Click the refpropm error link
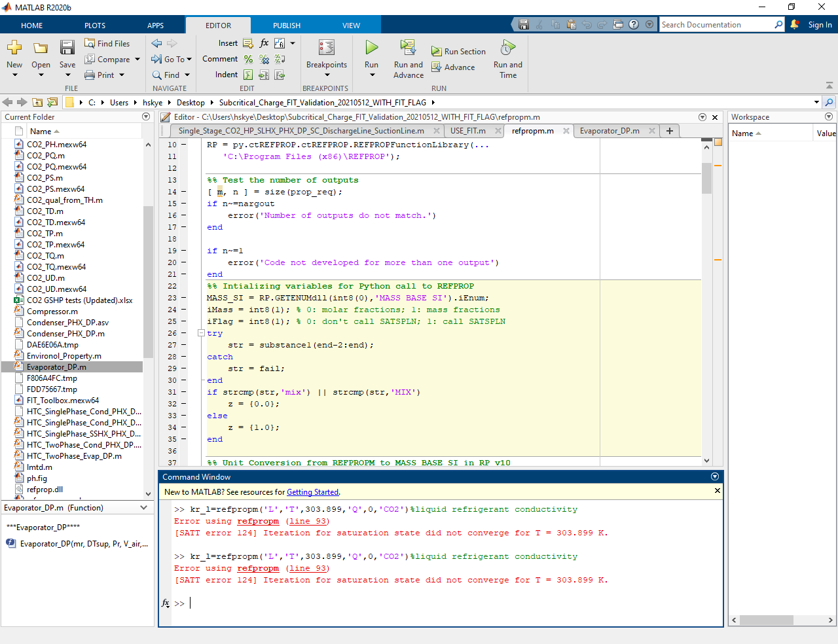The image size is (838, 644). pyautogui.click(x=258, y=521)
